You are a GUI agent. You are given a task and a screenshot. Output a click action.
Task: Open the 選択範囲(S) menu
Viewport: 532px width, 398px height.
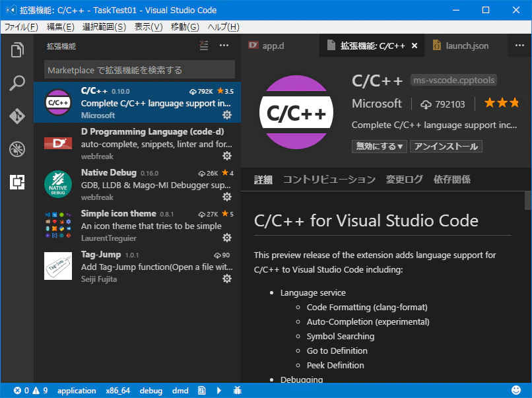tap(104, 27)
